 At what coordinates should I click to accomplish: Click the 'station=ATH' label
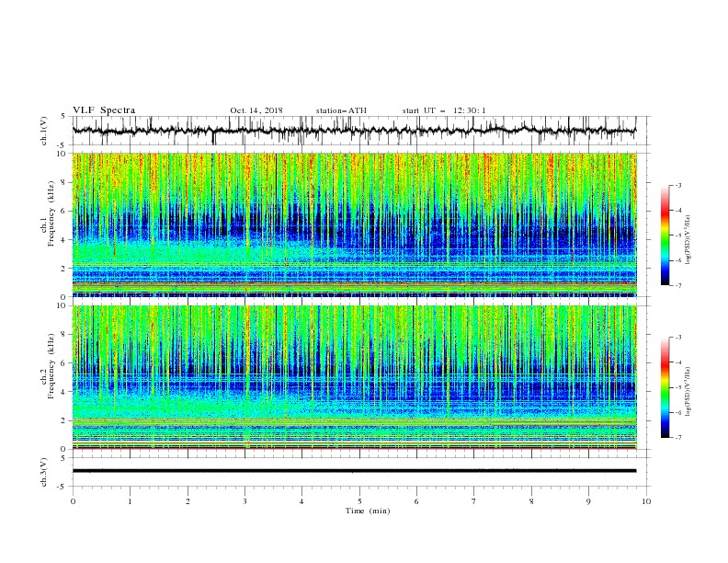pos(341,110)
